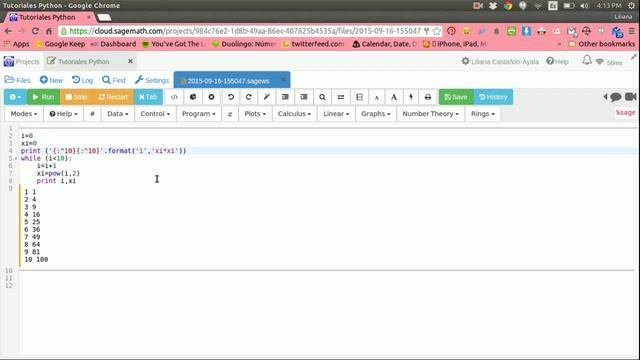This screenshot has height=360, width=640.
Task: Open the Chrome hamburger menu
Action: (x=632, y=31)
